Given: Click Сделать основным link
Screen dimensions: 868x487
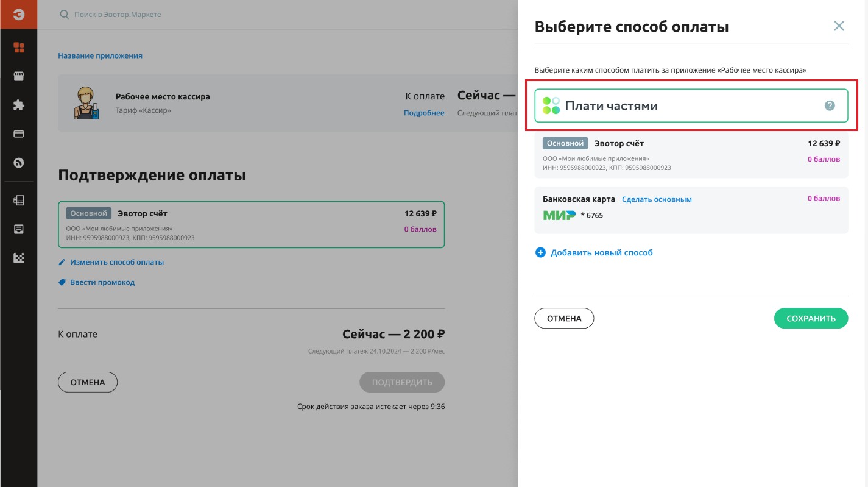Looking at the screenshot, I should point(657,199).
